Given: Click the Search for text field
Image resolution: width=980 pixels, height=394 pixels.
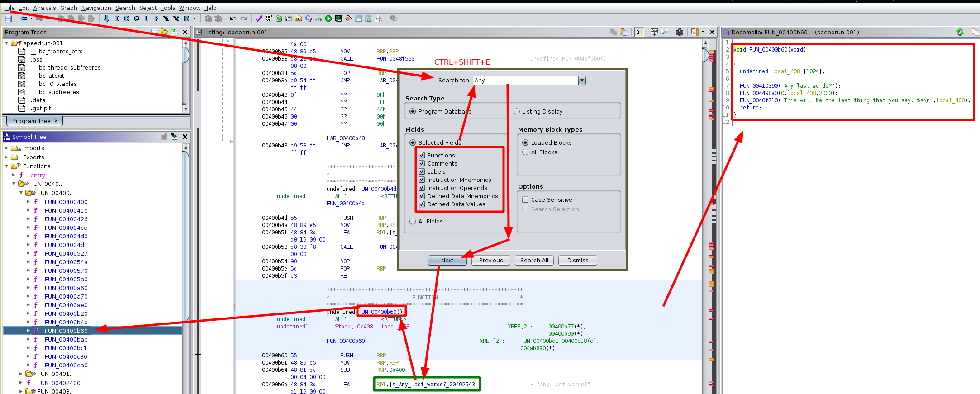Looking at the screenshot, I should pyautogui.click(x=525, y=81).
